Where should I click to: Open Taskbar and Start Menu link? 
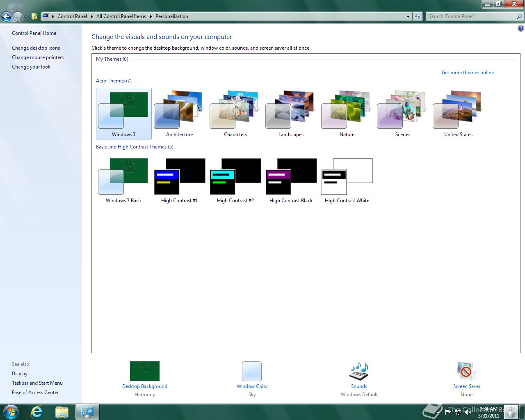click(37, 383)
